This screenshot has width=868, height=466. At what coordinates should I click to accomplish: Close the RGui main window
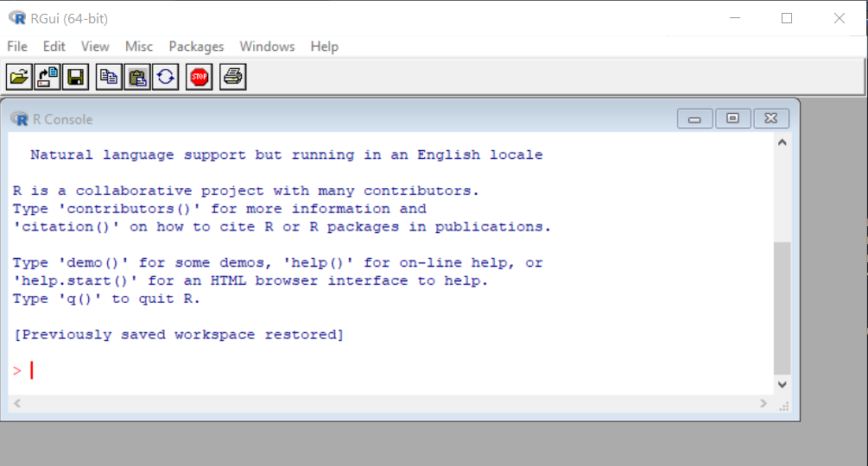[x=839, y=18]
